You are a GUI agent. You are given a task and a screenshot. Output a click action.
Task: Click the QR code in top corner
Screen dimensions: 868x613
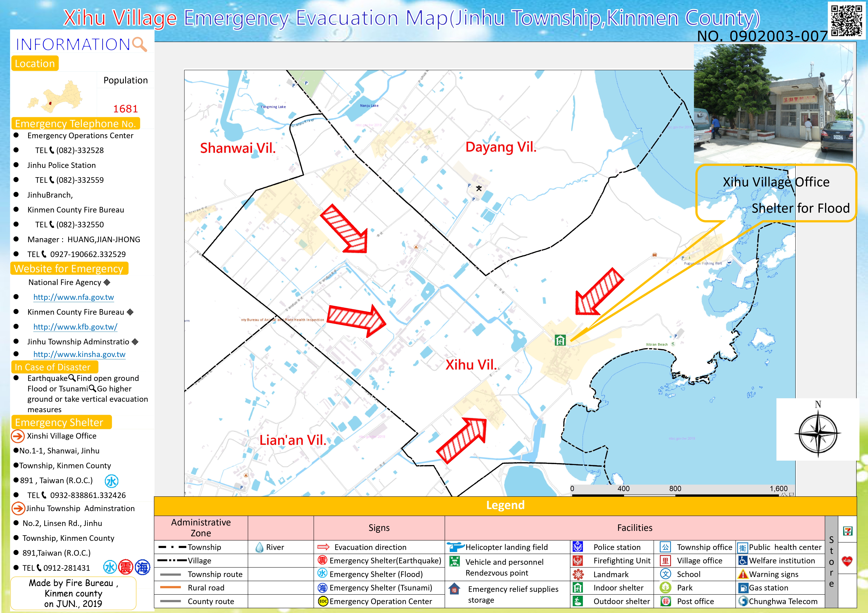pos(847,21)
